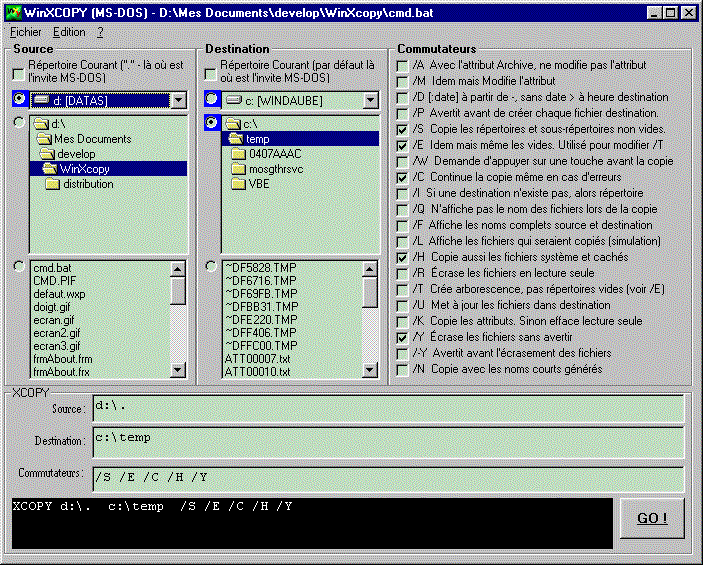Select frmAbout.frm in Source file list

coord(63,359)
